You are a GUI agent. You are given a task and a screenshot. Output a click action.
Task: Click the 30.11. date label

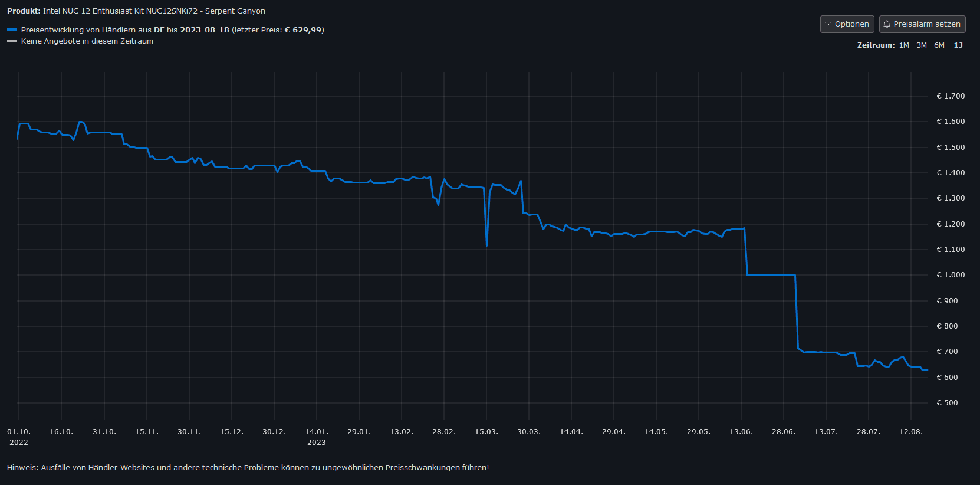189,432
